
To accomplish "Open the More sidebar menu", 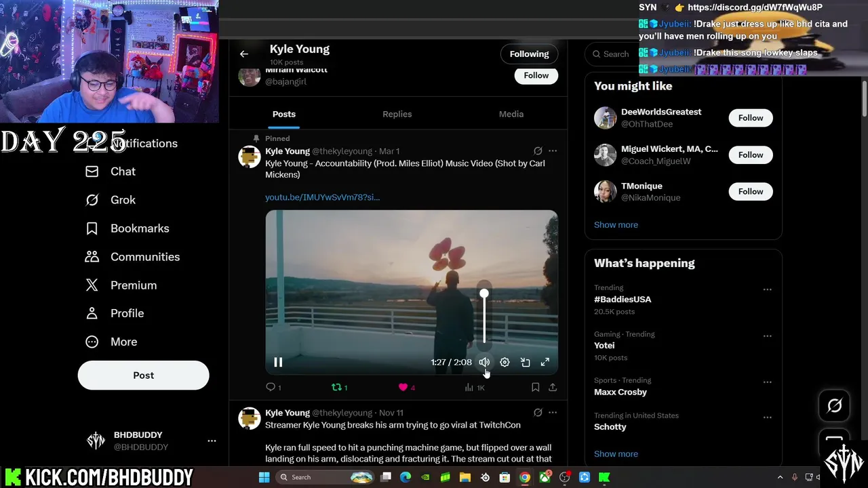I will click(x=111, y=342).
